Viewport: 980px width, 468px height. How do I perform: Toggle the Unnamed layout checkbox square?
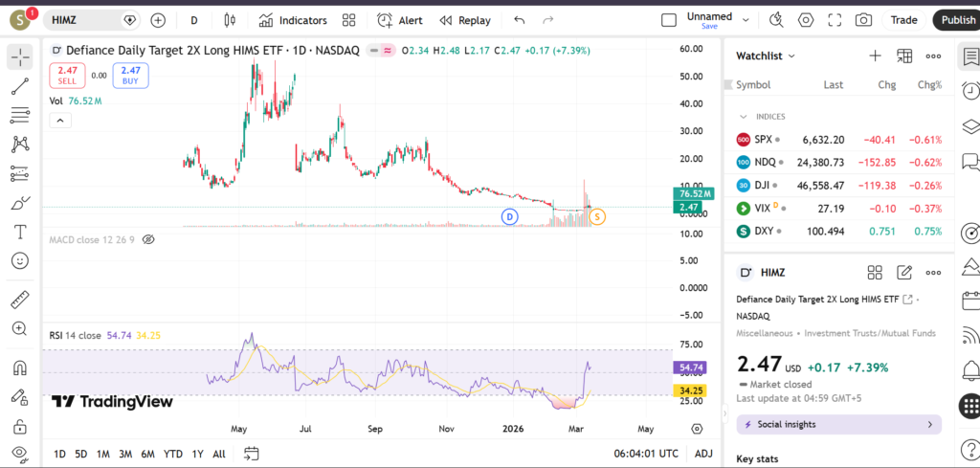pos(669,20)
